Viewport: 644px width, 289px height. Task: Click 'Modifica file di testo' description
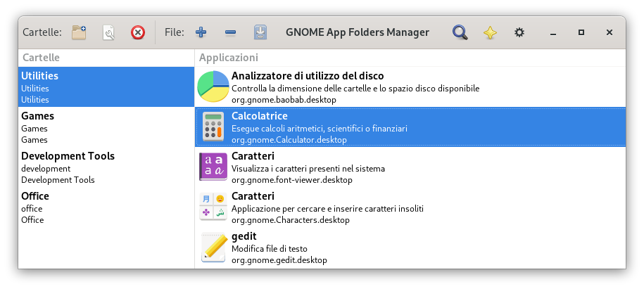(270, 249)
